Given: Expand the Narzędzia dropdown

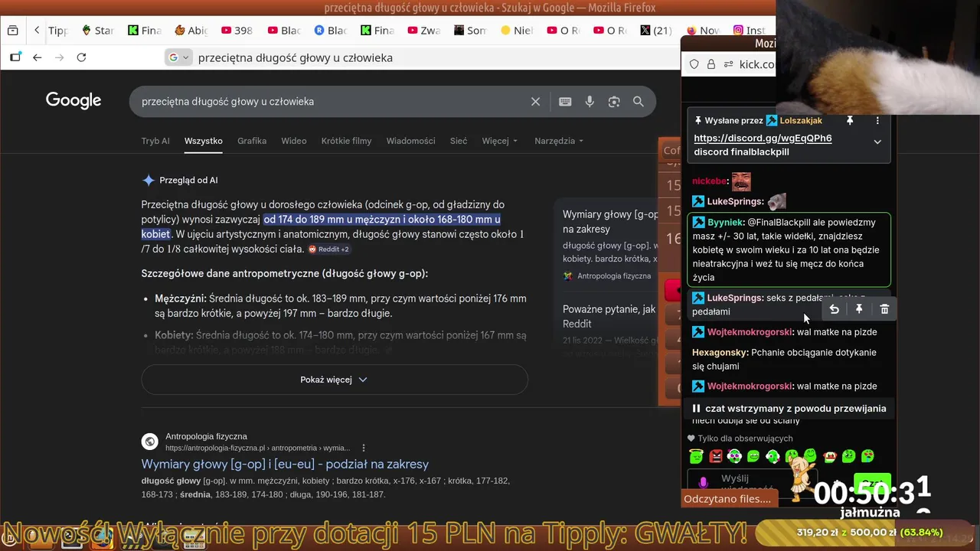Looking at the screenshot, I should (559, 141).
